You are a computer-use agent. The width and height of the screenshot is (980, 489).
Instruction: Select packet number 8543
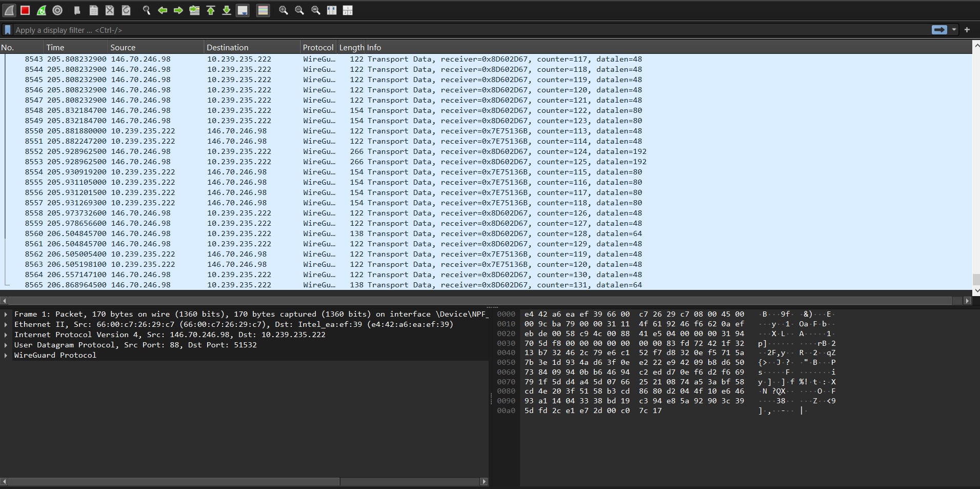486,59
